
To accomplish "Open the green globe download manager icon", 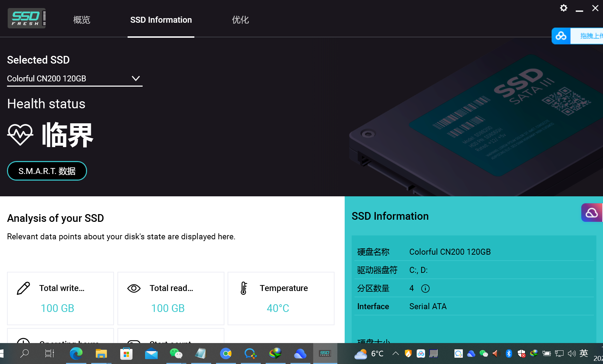I will (275, 354).
